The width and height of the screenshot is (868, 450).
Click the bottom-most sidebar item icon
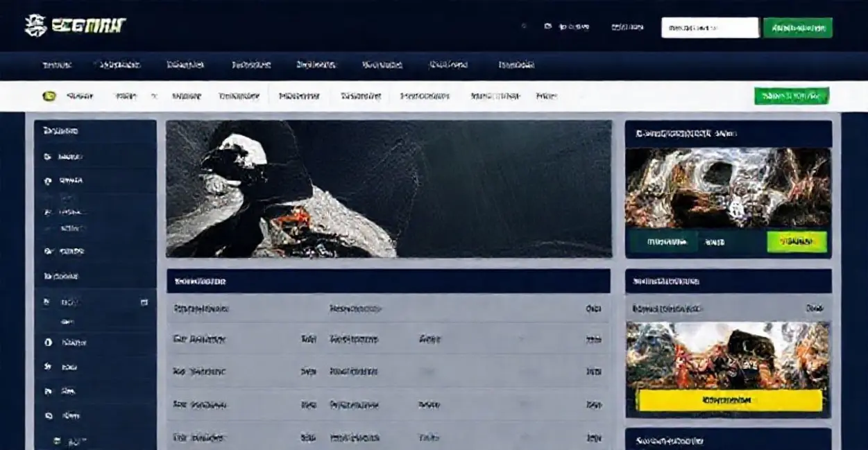pyautogui.click(x=58, y=440)
